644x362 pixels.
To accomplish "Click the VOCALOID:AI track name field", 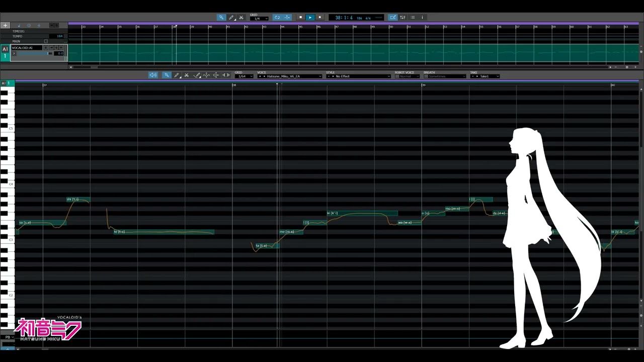I will pyautogui.click(x=27, y=48).
